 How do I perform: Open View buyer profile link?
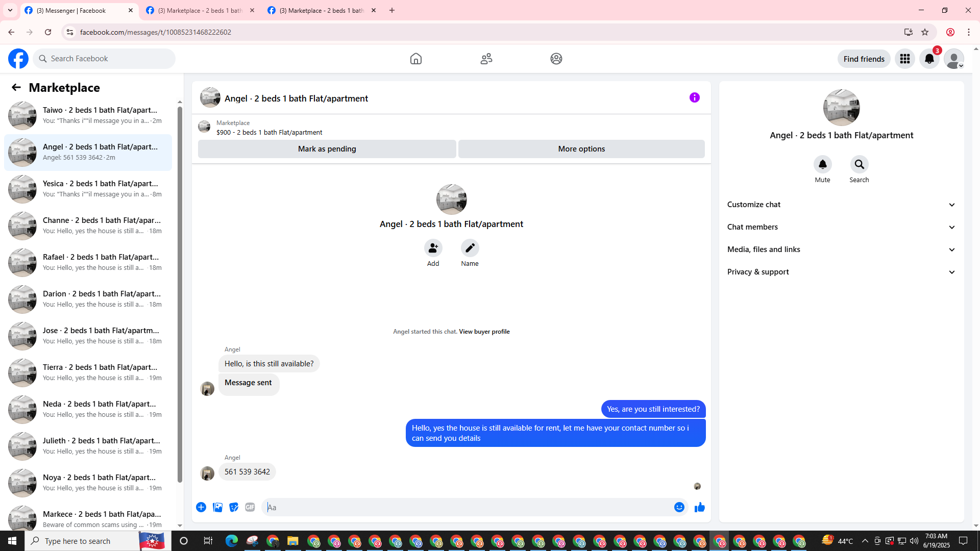pyautogui.click(x=484, y=332)
